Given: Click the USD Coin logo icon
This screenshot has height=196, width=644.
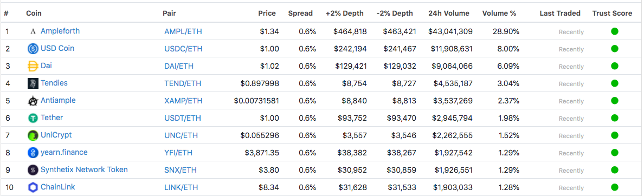Looking at the screenshot, I should pyautogui.click(x=33, y=49).
